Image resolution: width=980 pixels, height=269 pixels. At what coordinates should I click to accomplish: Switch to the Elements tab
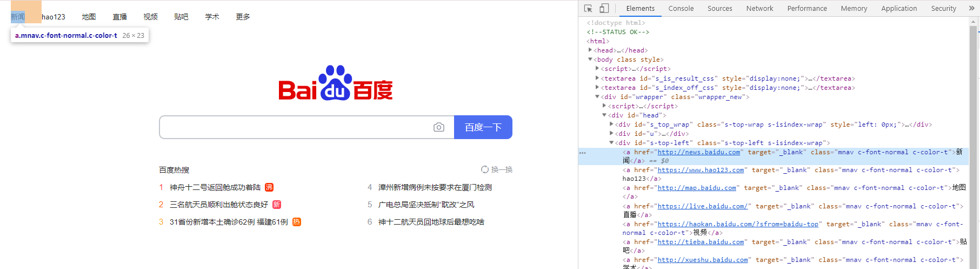click(x=640, y=8)
